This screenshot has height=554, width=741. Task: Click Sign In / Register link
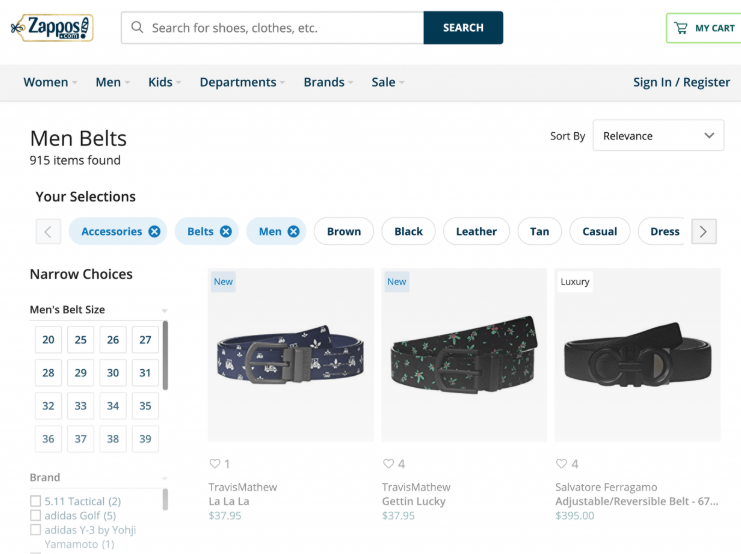[681, 82]
